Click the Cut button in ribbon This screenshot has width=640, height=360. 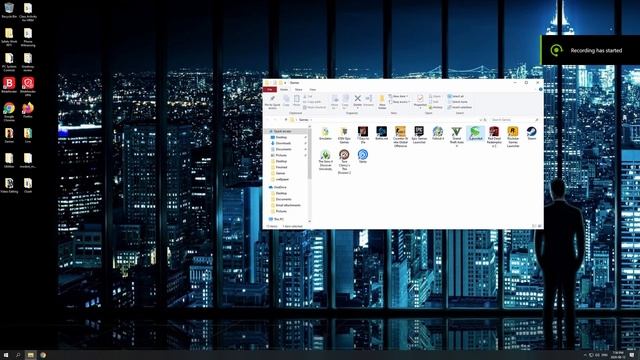point(308,96)
